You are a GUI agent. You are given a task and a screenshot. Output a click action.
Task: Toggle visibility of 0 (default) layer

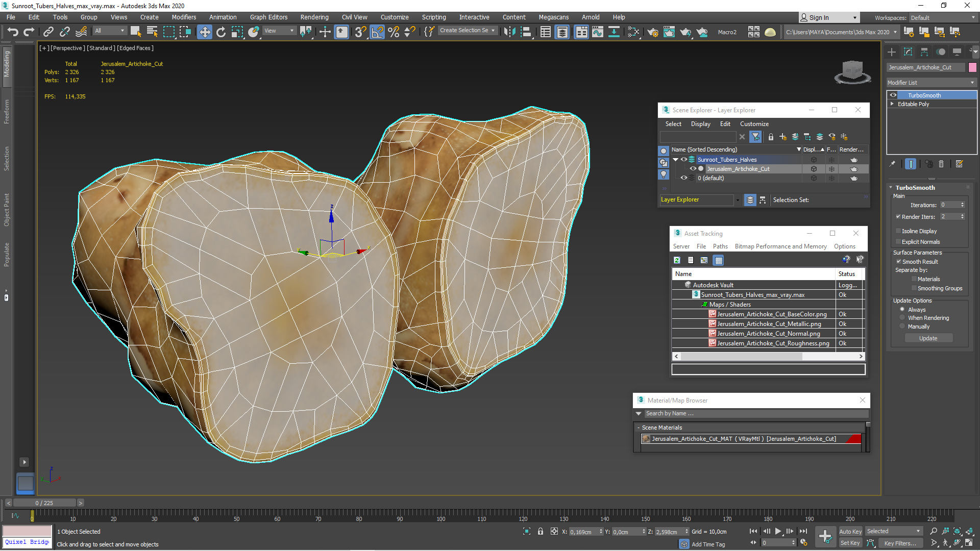tap(683, 178)
